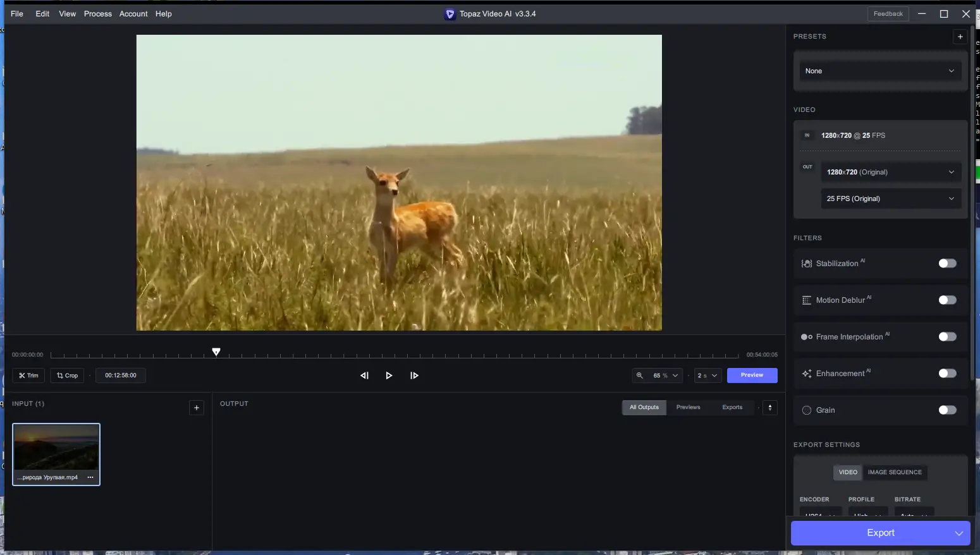
Task: Toggle Frame Interpolation on
Action: 946,337
